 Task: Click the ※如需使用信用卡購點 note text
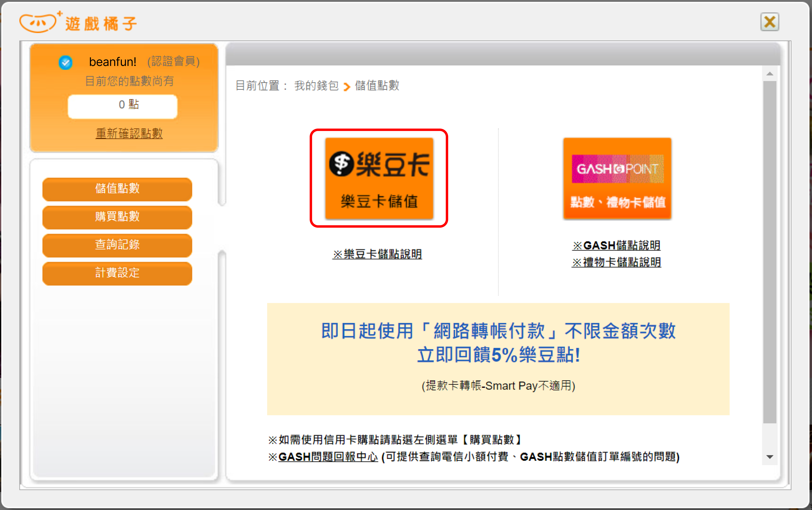(x=395, y=440)
